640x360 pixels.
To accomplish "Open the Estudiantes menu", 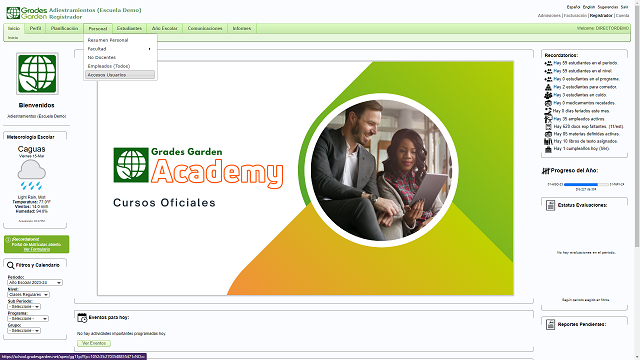I will pyautogui.click(x=129, y=28).
